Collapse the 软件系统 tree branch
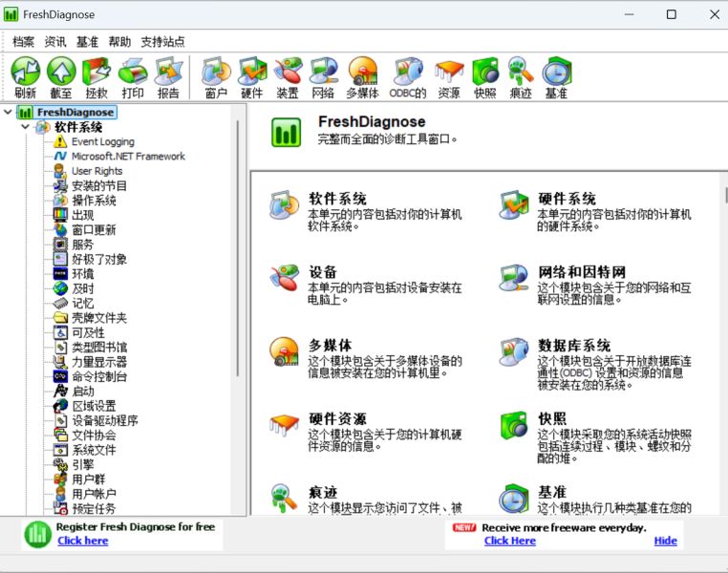728x573 pixels. [x=25, y=127]
